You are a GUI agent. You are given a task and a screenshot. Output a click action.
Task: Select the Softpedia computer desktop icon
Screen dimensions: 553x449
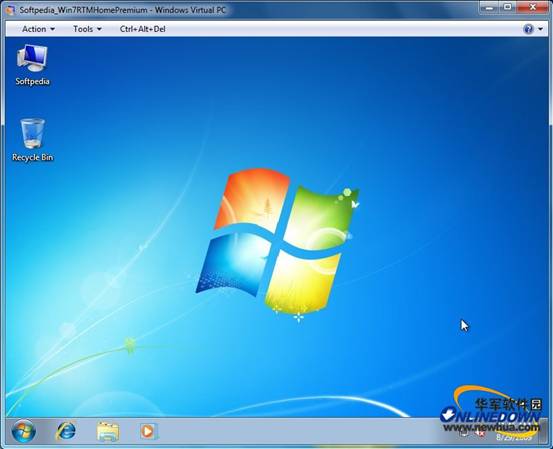click(x=32, y=65)
